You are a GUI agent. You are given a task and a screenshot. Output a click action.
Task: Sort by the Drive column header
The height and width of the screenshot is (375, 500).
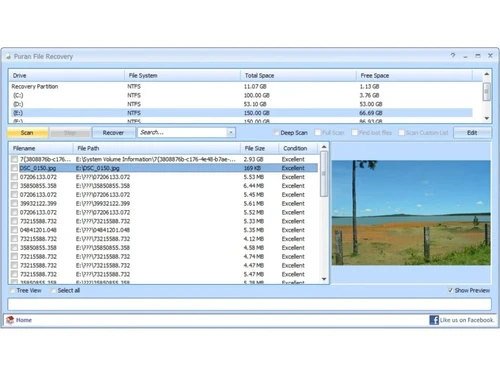(x=67, y=76)
